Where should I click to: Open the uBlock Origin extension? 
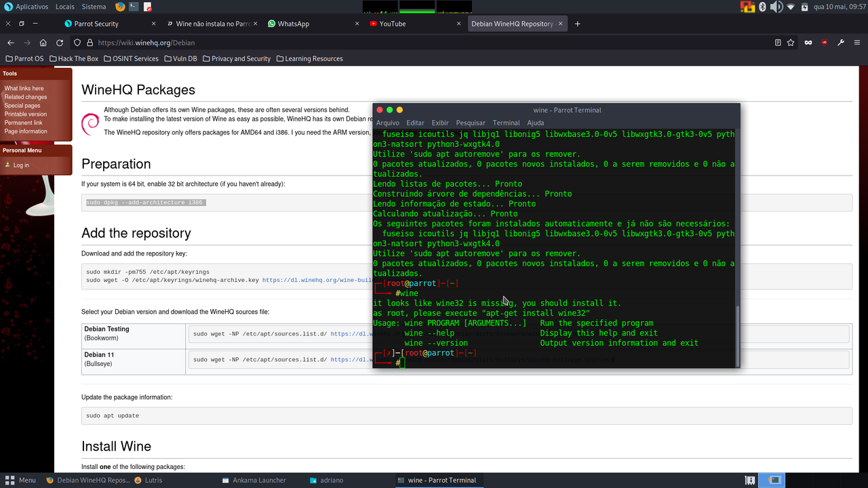click(825, 43)
